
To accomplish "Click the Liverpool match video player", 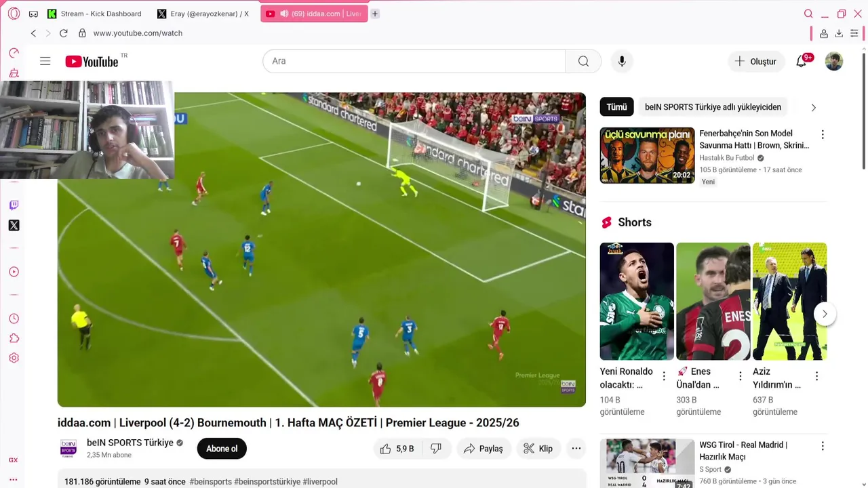I will 321,249.
